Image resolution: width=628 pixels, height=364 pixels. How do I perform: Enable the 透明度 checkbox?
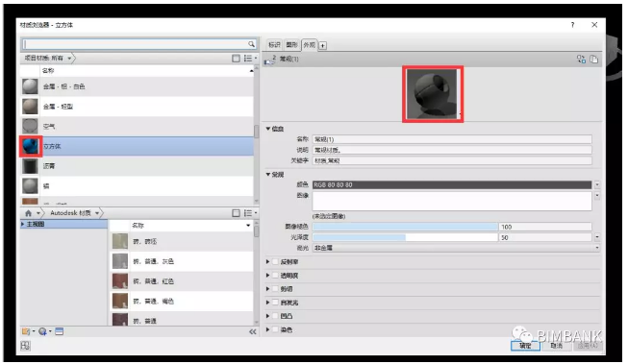276,276
